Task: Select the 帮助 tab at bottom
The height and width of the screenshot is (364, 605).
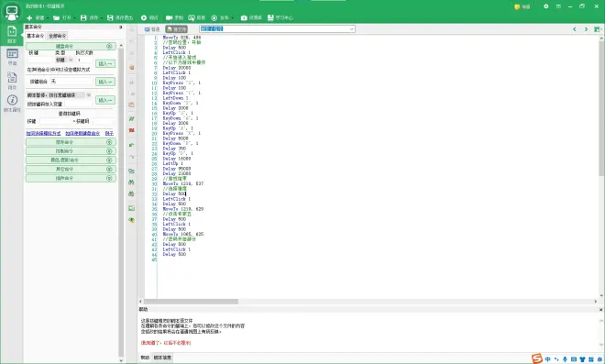Action: [x=145, y=358]
